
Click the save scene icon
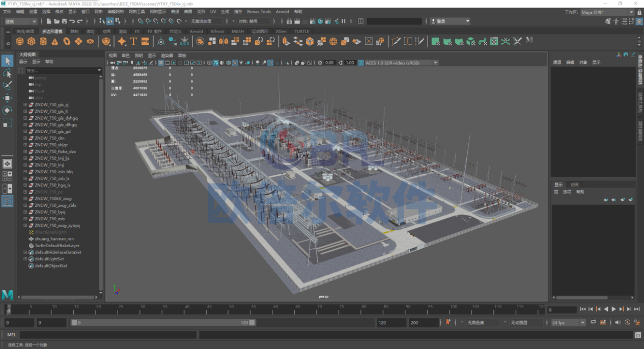point(64,21)
